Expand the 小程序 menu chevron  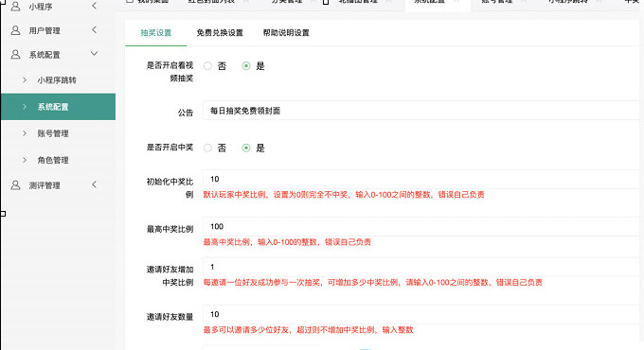pyautogui.click(x=94, y=6)
